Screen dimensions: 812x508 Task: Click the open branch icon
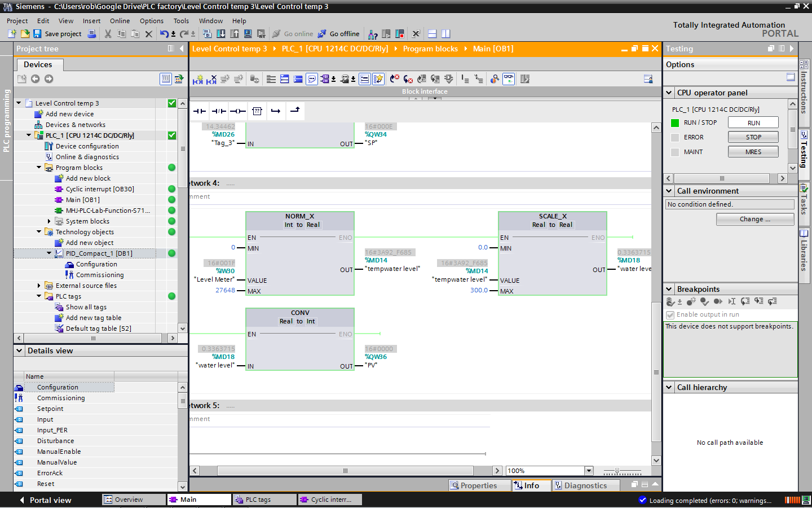point(276,111)
